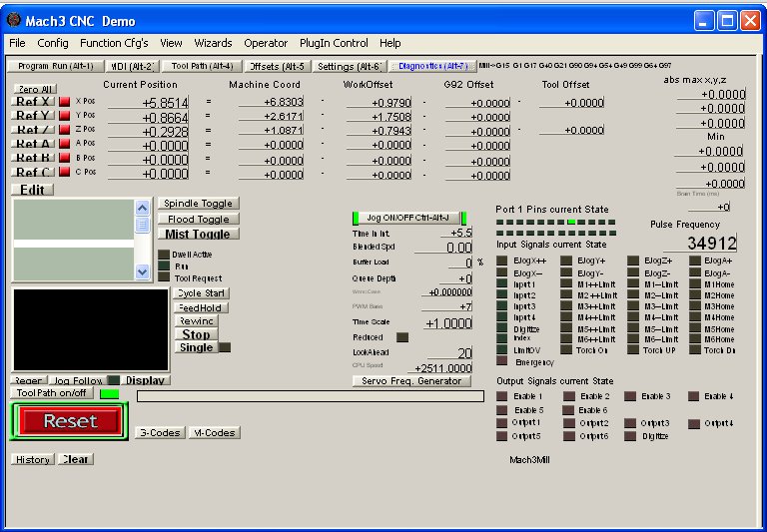The image size is (767, 532).
Task: Switch to Settings (Alt-6) screen
Action: (350, 67)
